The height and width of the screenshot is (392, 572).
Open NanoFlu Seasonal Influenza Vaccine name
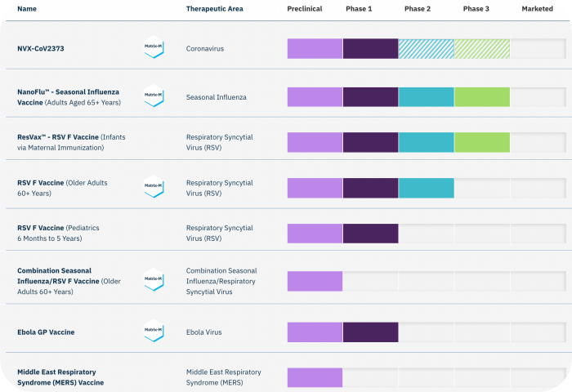point(69,97)
